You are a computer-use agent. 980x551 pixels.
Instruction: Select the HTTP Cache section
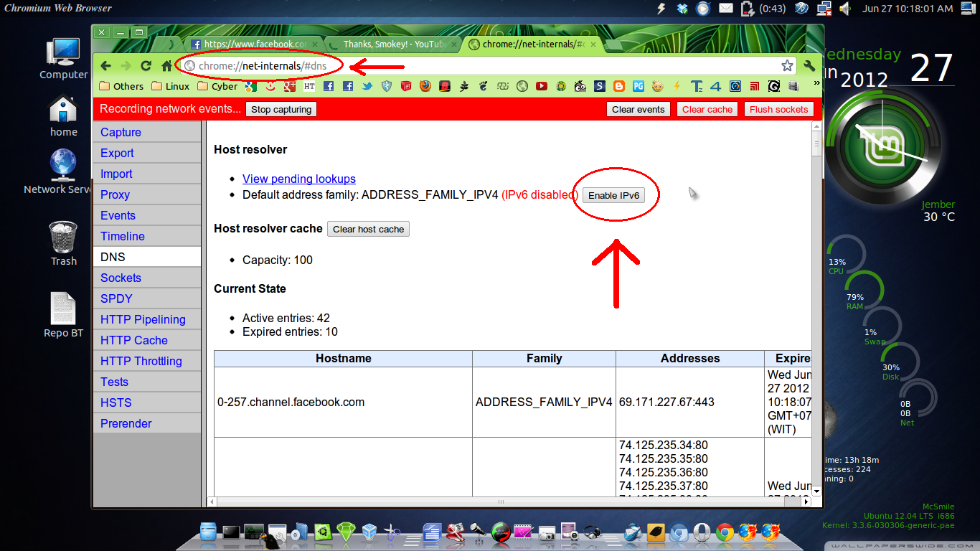147,340
